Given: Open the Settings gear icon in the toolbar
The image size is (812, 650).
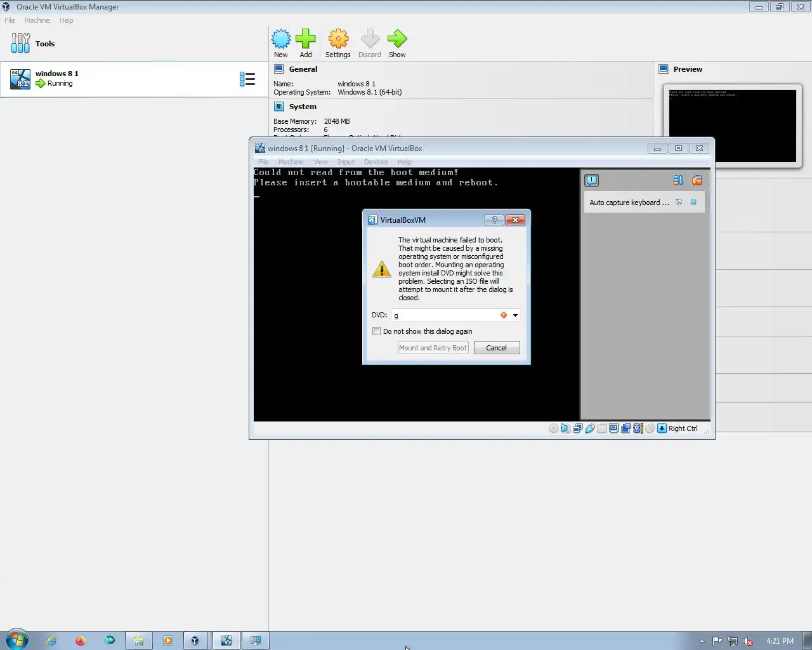Looking at the screenshot, I should [338, 39].
